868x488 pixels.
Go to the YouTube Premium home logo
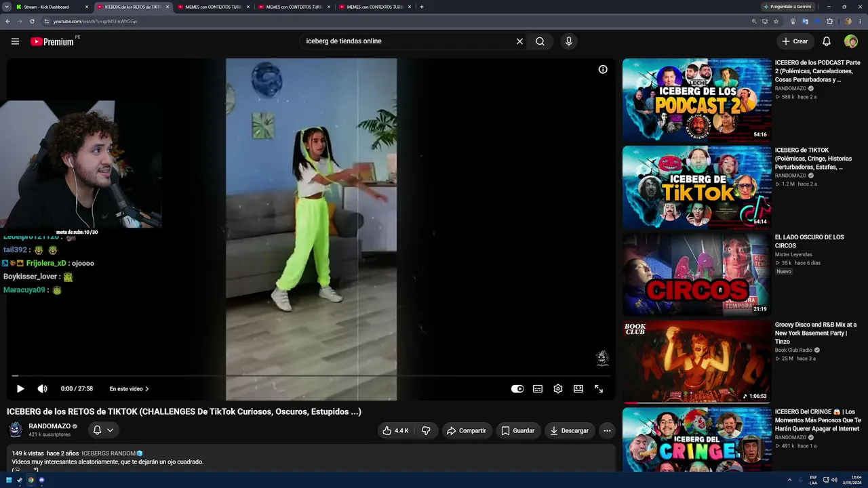(x=52, y=41)
